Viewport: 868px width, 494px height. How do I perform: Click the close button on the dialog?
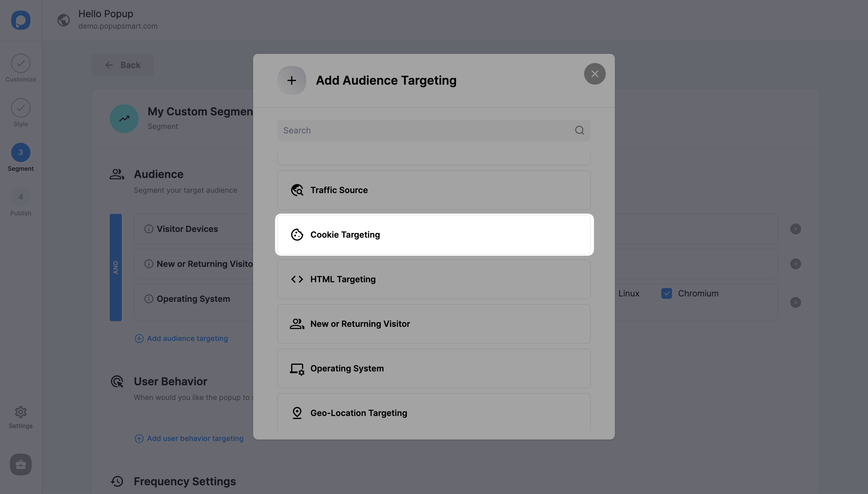[x=594, y=73]
